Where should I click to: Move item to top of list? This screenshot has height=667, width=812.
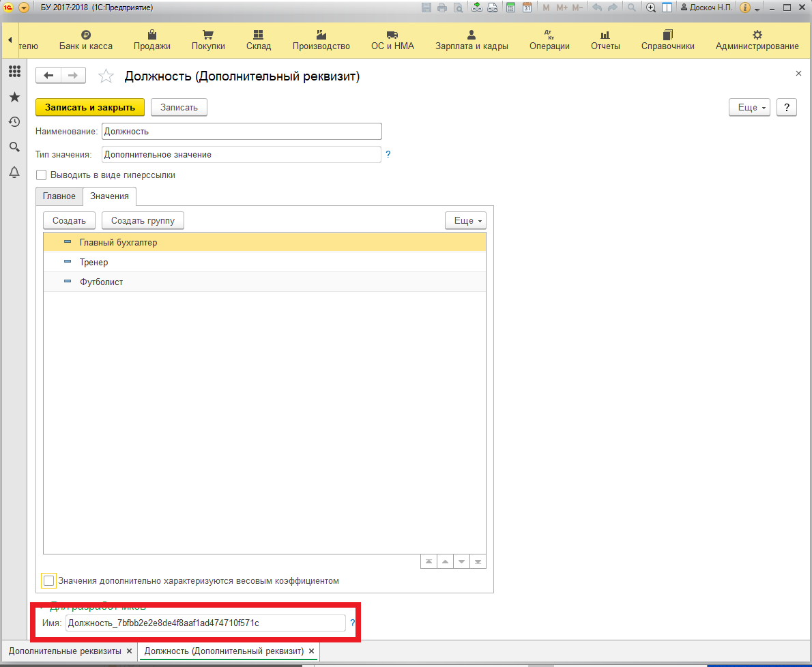tap(429, 561)
